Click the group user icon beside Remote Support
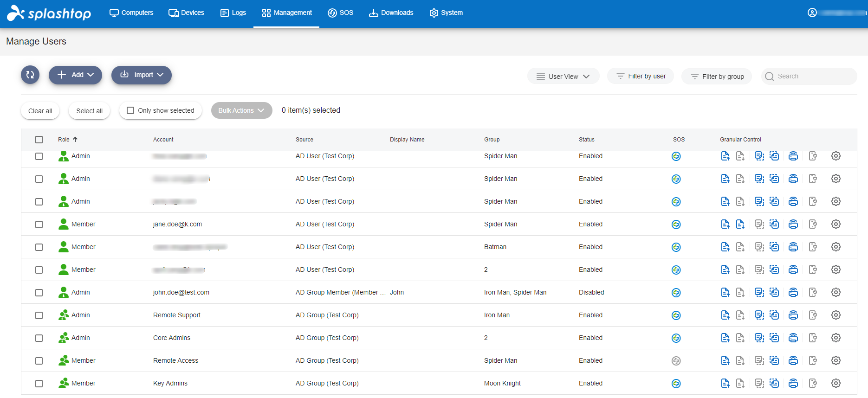 pos(64,315)
